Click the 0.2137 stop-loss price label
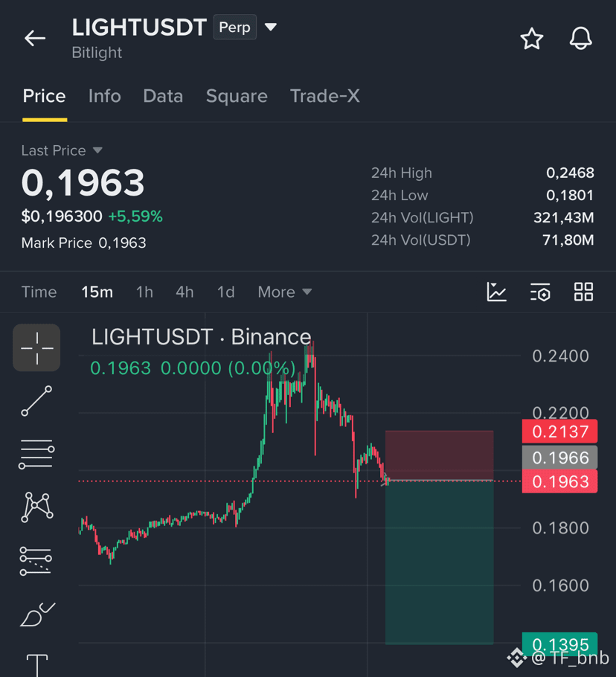Image resolution: width=616 pixels, height=677 pixels. pyautogui.click(x=560, y=431)
